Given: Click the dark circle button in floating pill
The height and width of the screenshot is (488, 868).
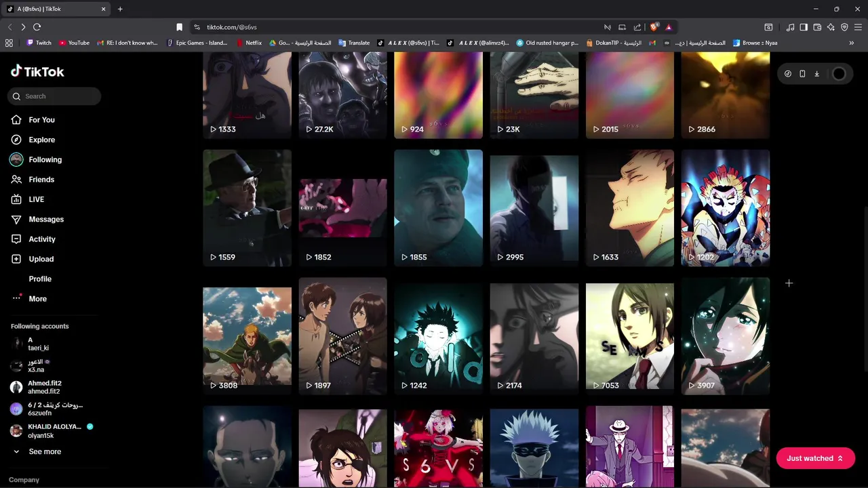Looking at the screenshot, I should [839, 74].
